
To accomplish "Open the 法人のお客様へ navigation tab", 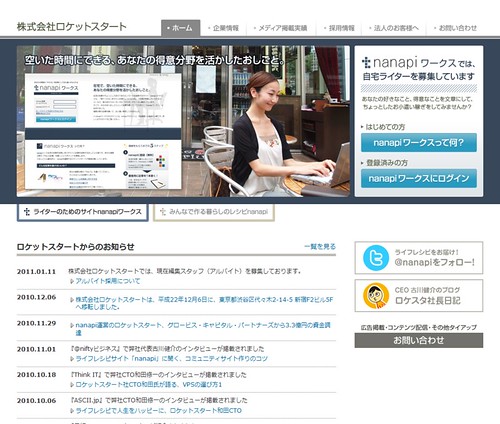I will click(394, 28).
